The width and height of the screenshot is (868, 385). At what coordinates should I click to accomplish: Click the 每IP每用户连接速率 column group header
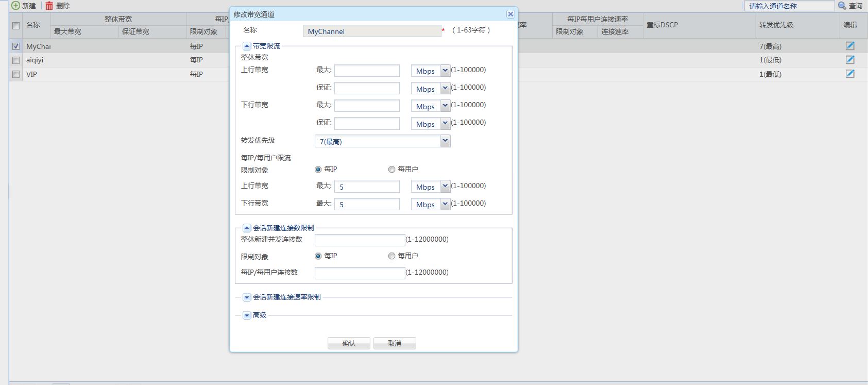598,19
